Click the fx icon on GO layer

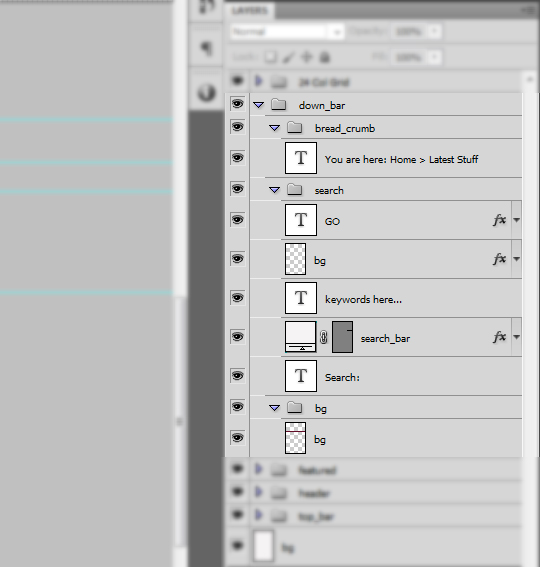tap(499, 220)
